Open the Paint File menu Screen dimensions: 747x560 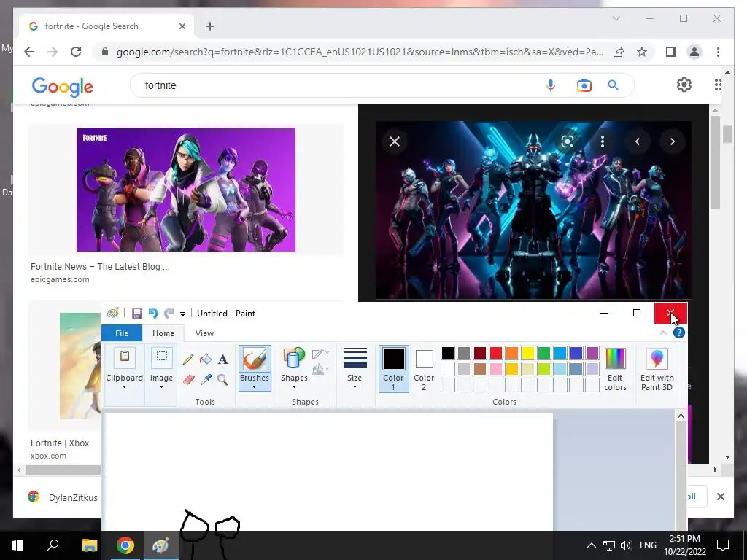122,333
